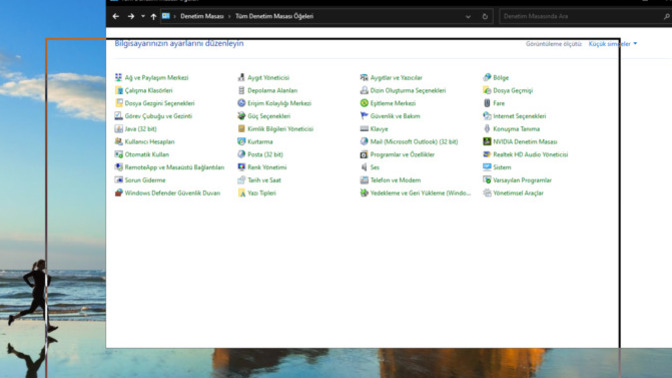The width and height of the screenshot is (672, 378).
Task: Click Erişim Kolaylığı Merkezi icon
Action: (x=242, y=103)
